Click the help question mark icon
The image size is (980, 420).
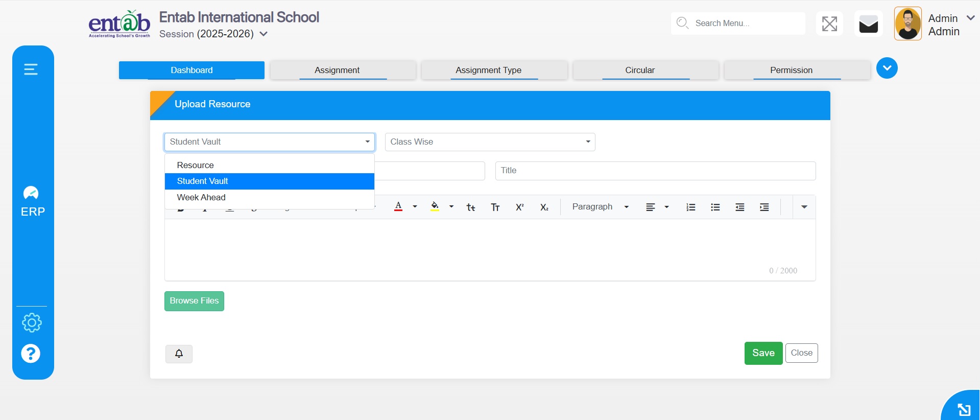31,354
